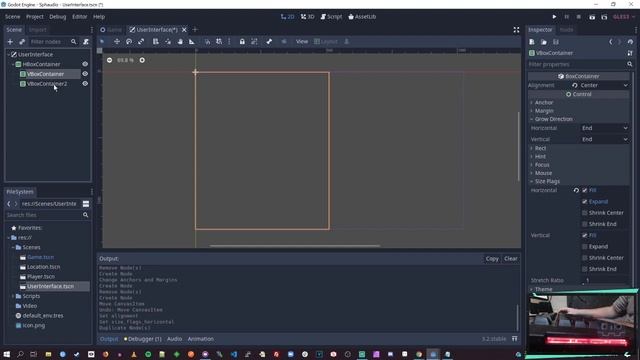Open the Editor menu
Screen dimensions: 640x360
80,17
